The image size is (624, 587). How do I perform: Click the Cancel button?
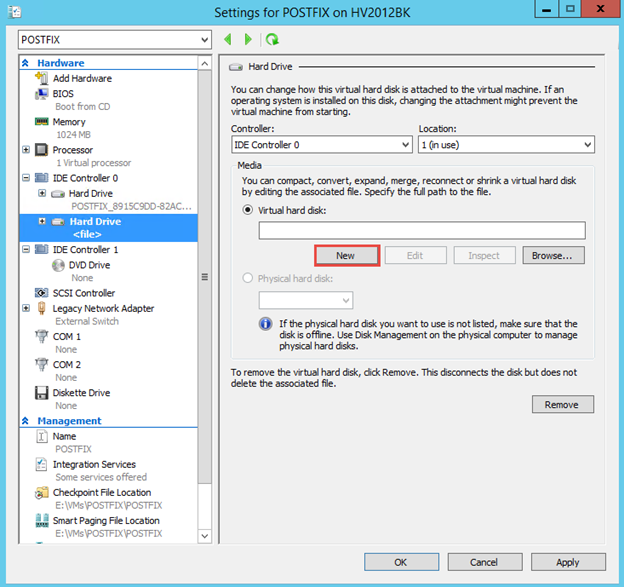point(485,562)
